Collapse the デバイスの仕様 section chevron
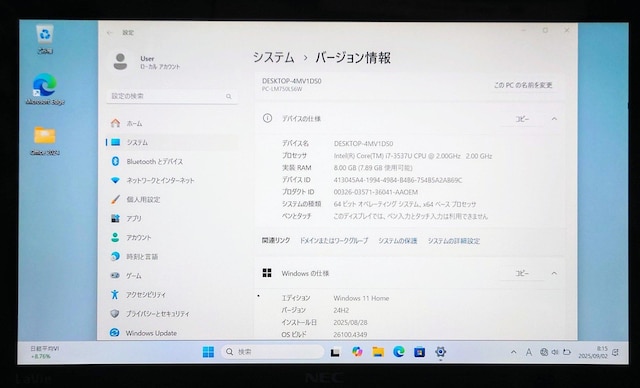The image size is (640, 388). 554,119
